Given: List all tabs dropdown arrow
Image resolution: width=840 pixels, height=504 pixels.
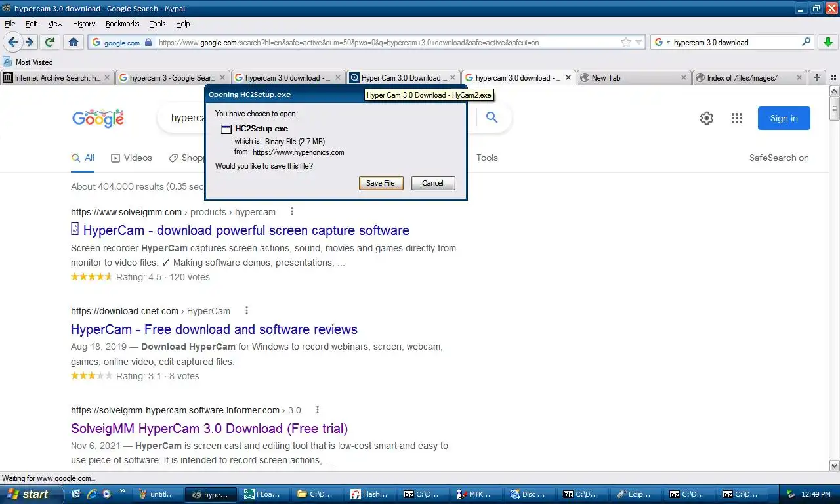Looking at the screenshot, I should click(x=833, y=77).
